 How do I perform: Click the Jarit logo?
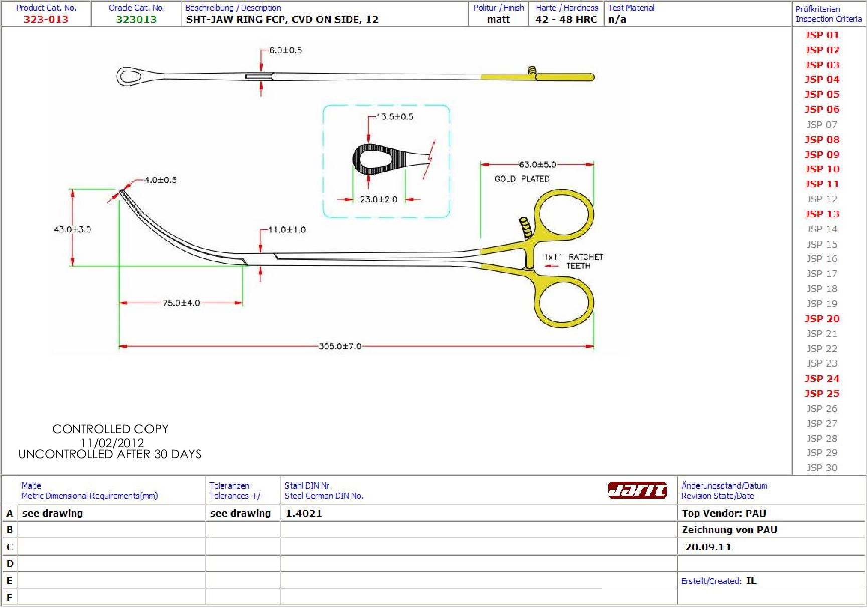637,490
